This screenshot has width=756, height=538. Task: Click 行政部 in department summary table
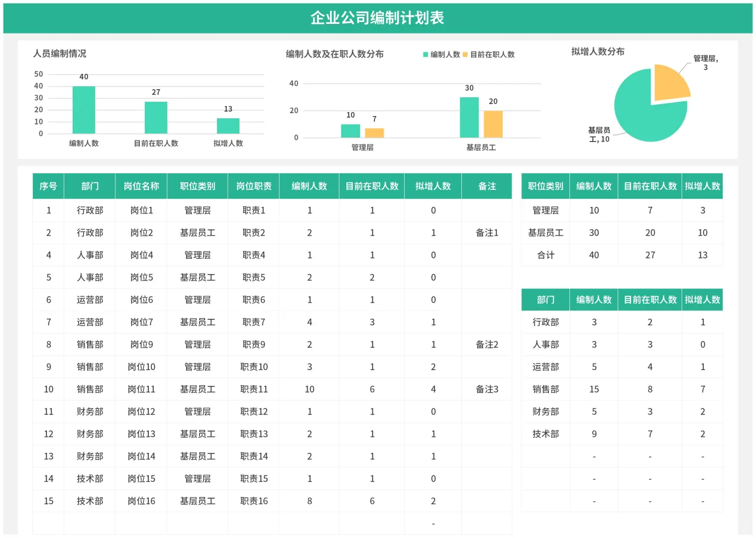[545, 322]
